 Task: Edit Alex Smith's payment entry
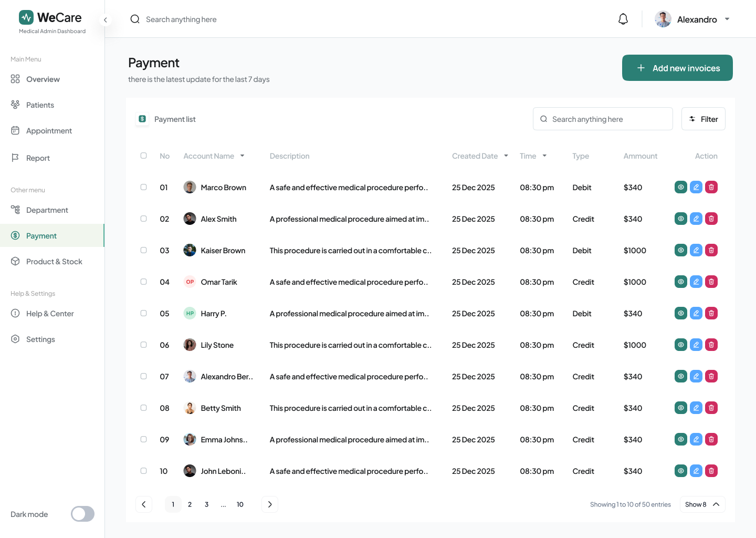click(696, 219)
